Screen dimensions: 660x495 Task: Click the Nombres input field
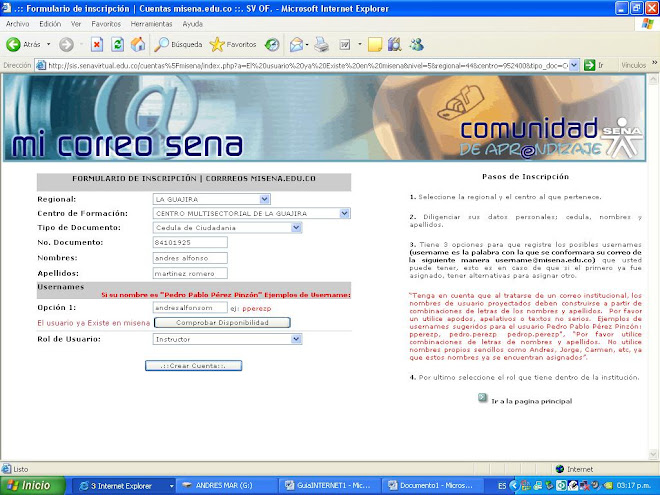190,258
